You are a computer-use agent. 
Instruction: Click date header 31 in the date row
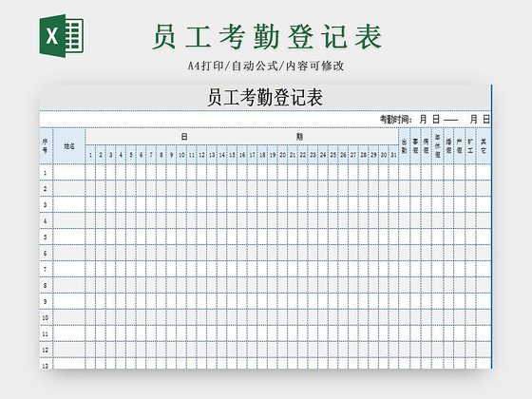coord(393,155)
